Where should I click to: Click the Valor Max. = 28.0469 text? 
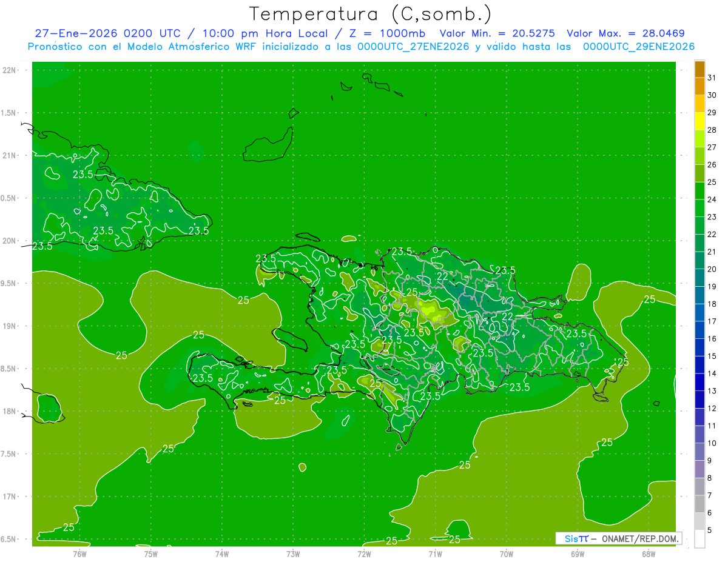point(626,33)
